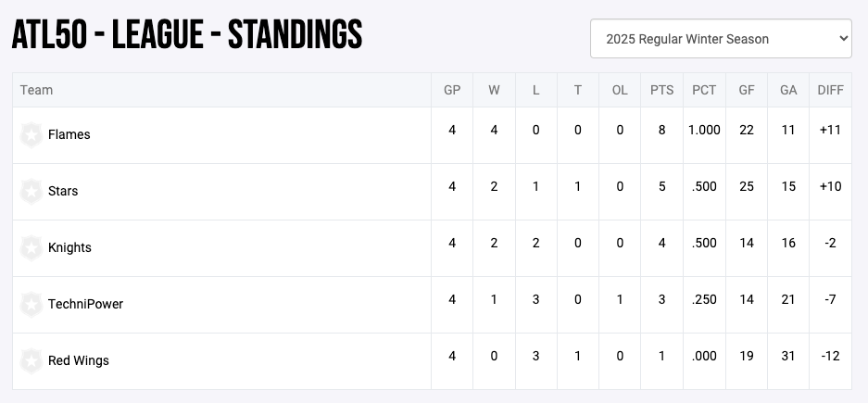Viewport: 868px width, 403px height.
Task: Click the Knights team logo icon
Action: [x=31, y=248]
